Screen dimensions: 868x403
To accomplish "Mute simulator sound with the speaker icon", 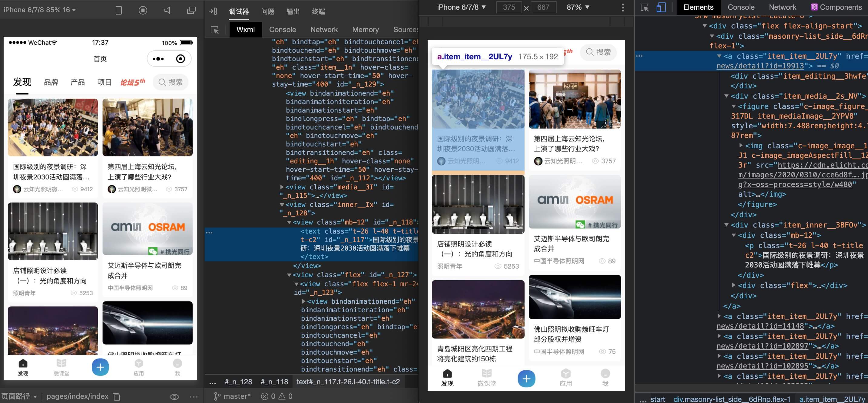I will (167, 10).
